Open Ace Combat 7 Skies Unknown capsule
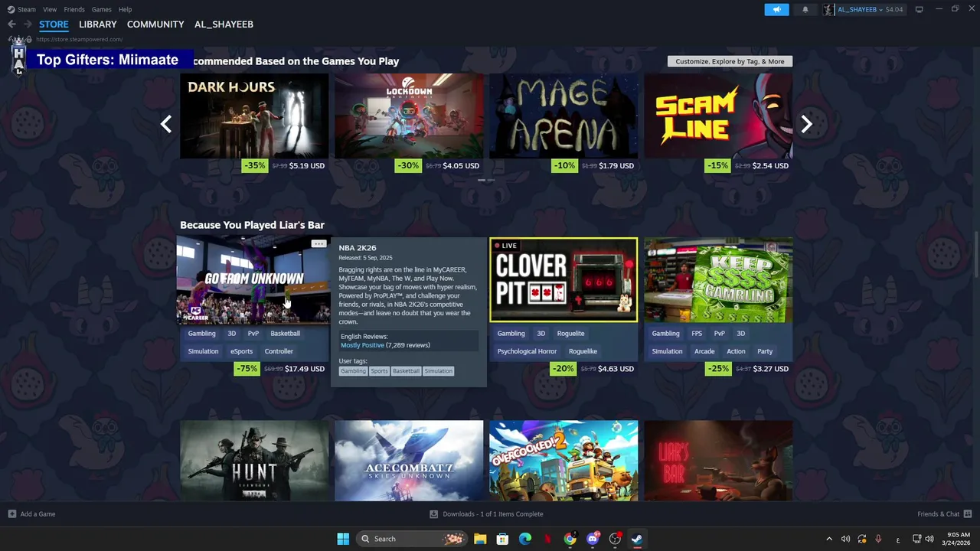 409,461
